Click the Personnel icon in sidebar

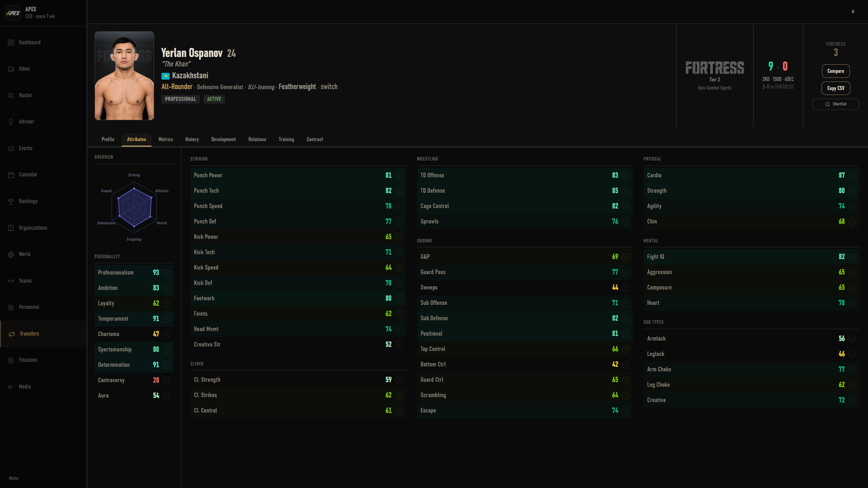coord(11,307)
